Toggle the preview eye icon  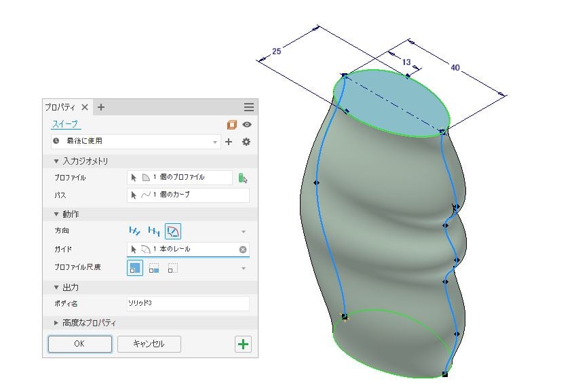[x=247, y=125]
